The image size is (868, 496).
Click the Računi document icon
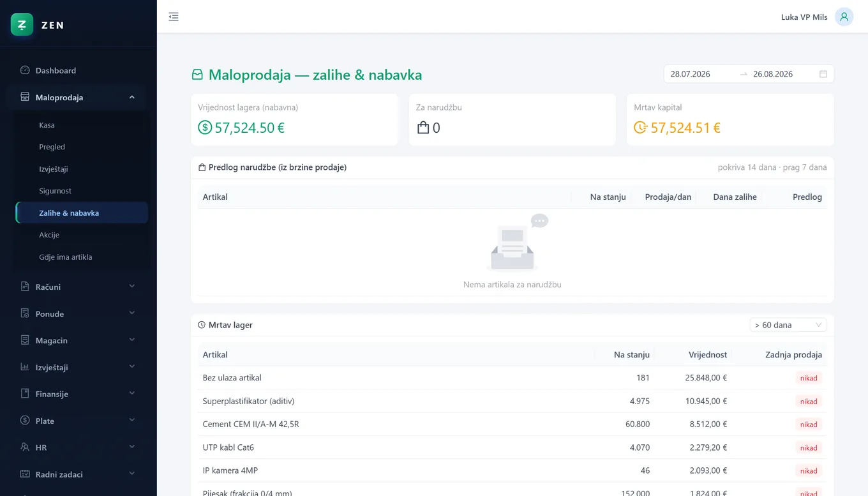(x=25, y=287)
